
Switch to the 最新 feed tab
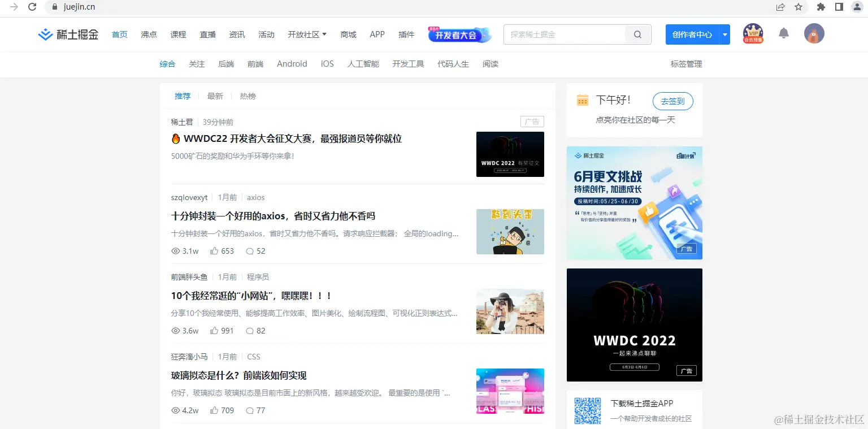[215, 96]
